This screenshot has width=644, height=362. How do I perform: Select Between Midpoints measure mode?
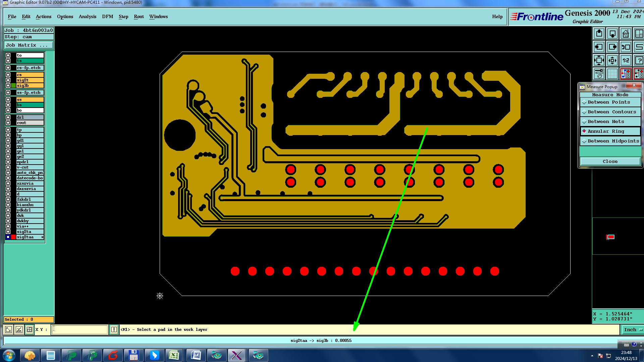tap(610, 141)
